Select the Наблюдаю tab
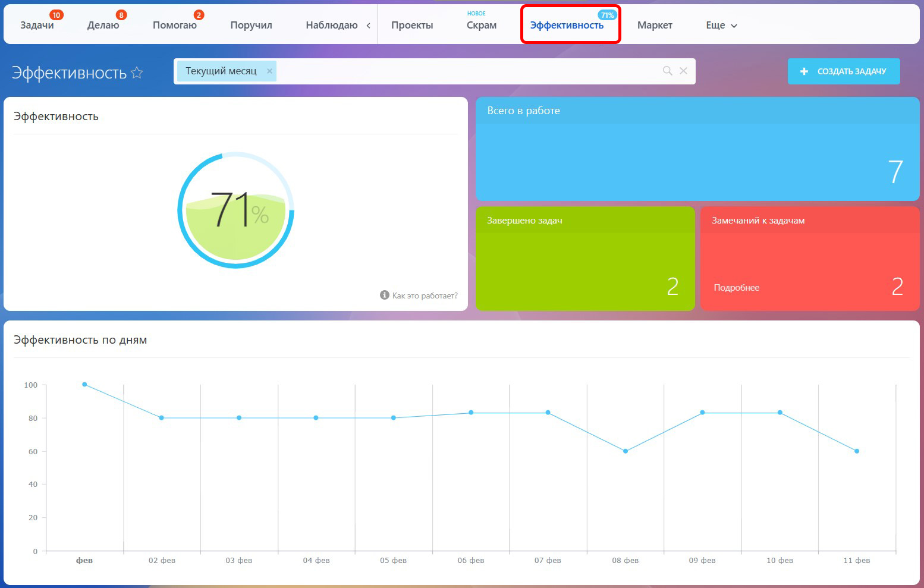Viewport: 924px width, 588px height. coord(331,25)
